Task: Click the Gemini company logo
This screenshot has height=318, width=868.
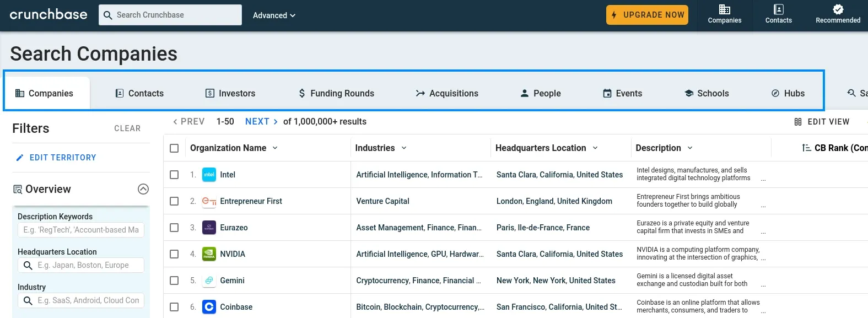Action: (x=209, y=281)
